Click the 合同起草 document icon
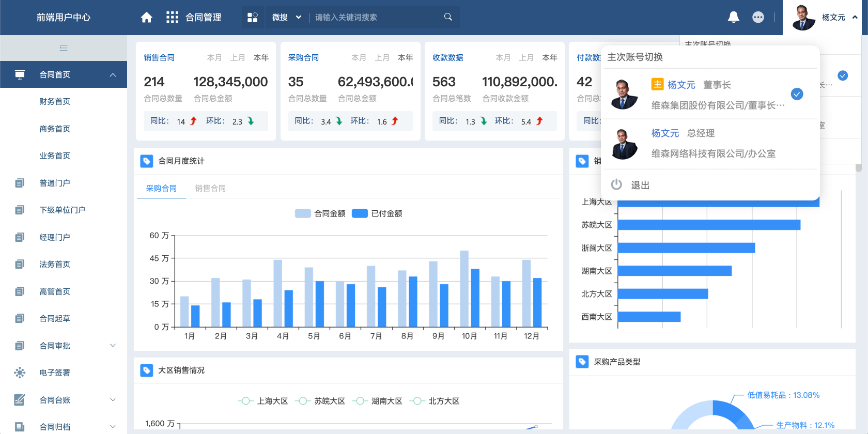 pyautogui.click(x=20, y=318)
